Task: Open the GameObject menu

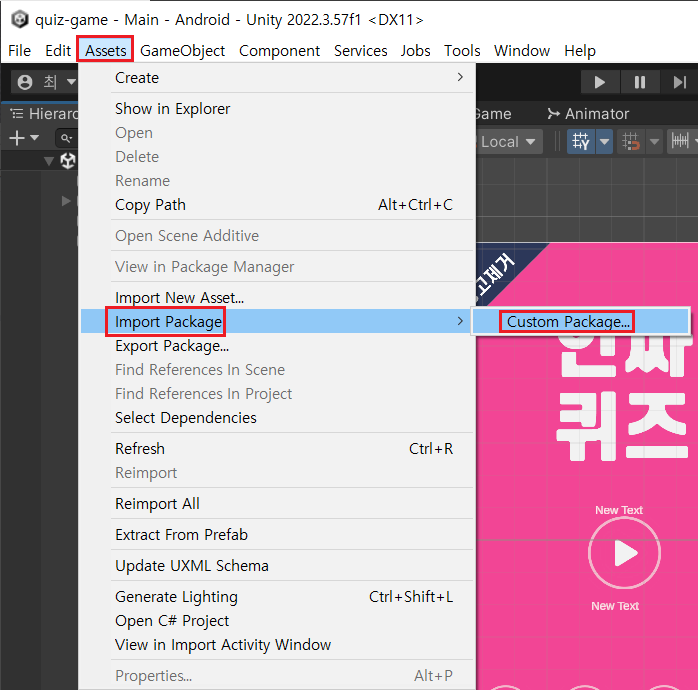Action: coord(183,51)
